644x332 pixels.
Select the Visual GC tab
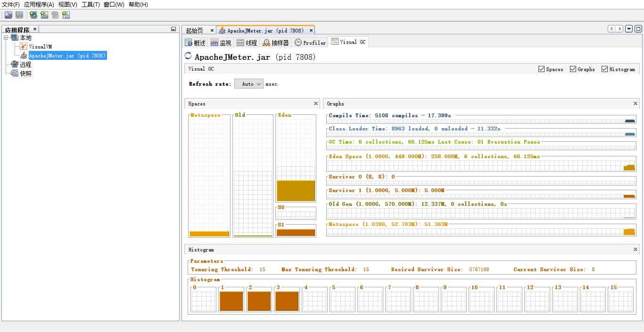[348, 42]
